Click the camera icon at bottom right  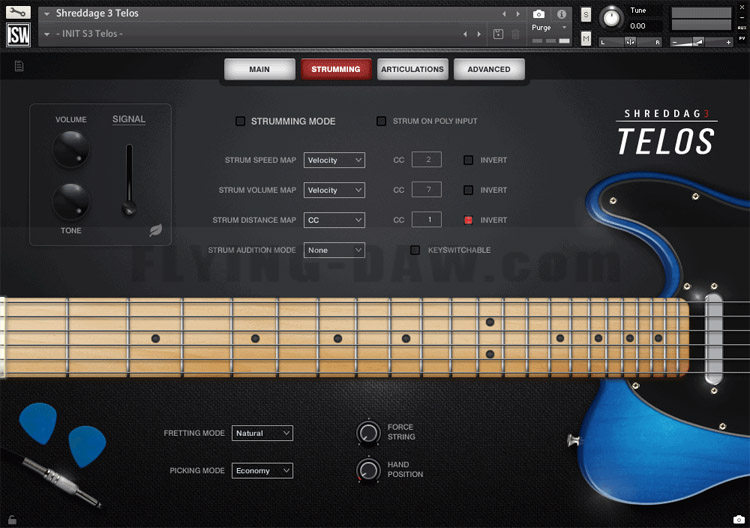tap(739, 519)
